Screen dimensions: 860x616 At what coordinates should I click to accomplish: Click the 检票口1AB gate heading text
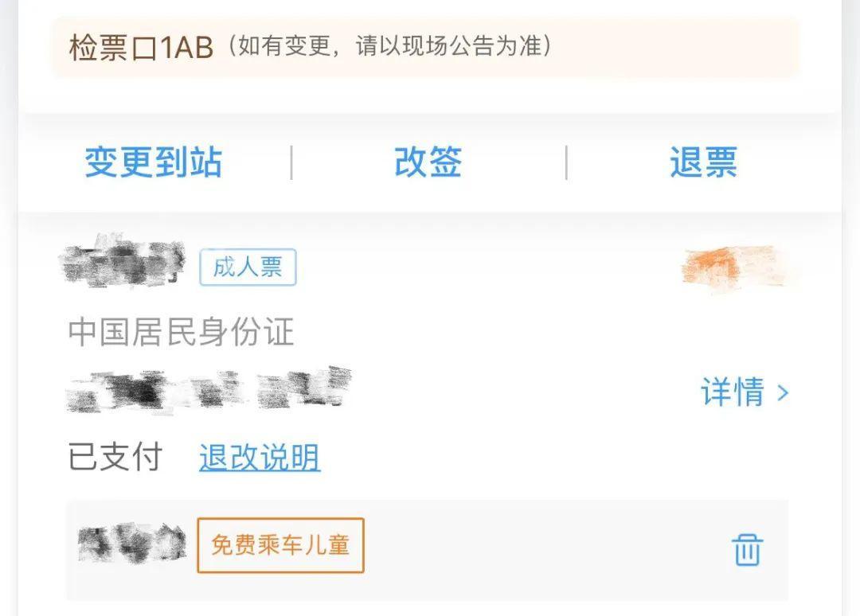tap(141, 48)
